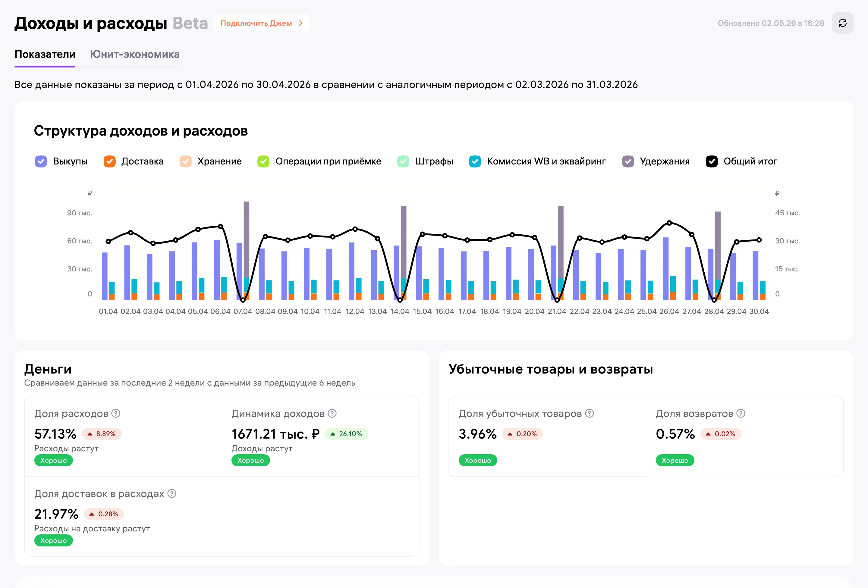
Task: Click the Подключить Джем button text
Action: [x=256, y=23]
